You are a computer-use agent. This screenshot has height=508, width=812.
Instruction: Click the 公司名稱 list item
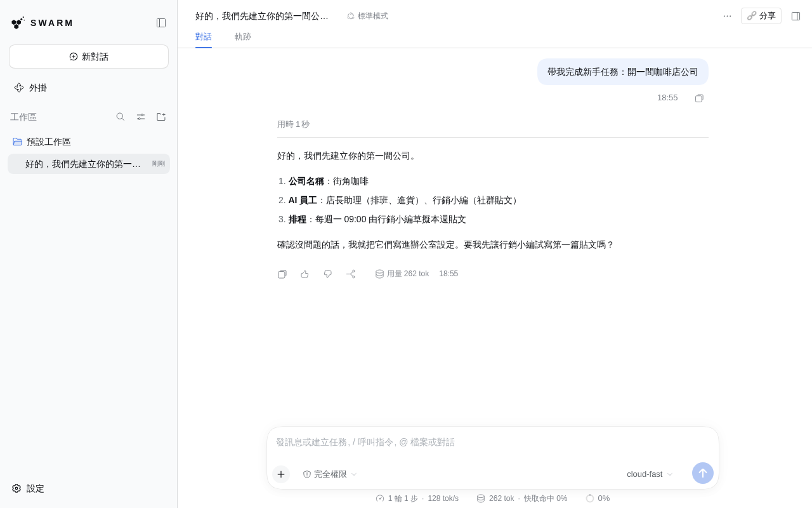pyautogui.click(x=329, y=181)
